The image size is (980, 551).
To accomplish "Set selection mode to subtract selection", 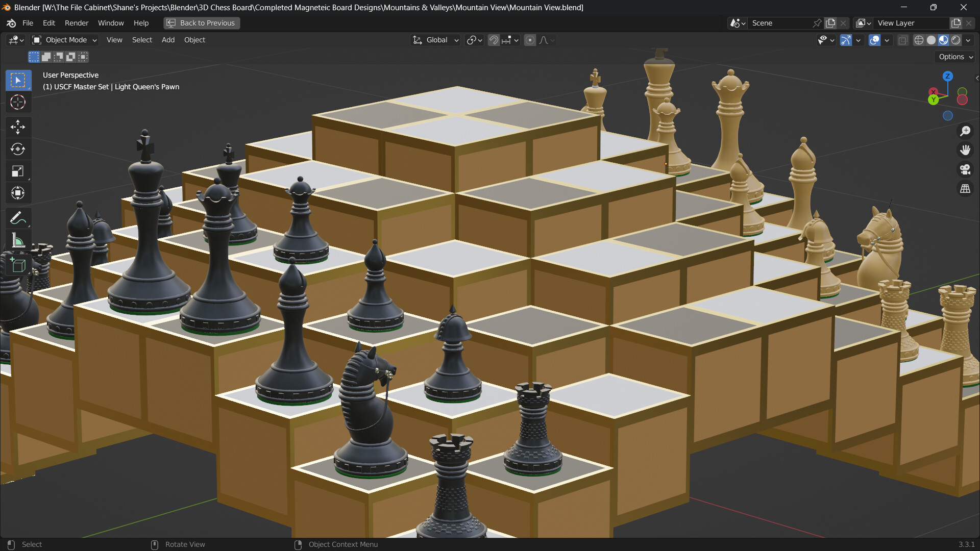I will pos(58,57).
